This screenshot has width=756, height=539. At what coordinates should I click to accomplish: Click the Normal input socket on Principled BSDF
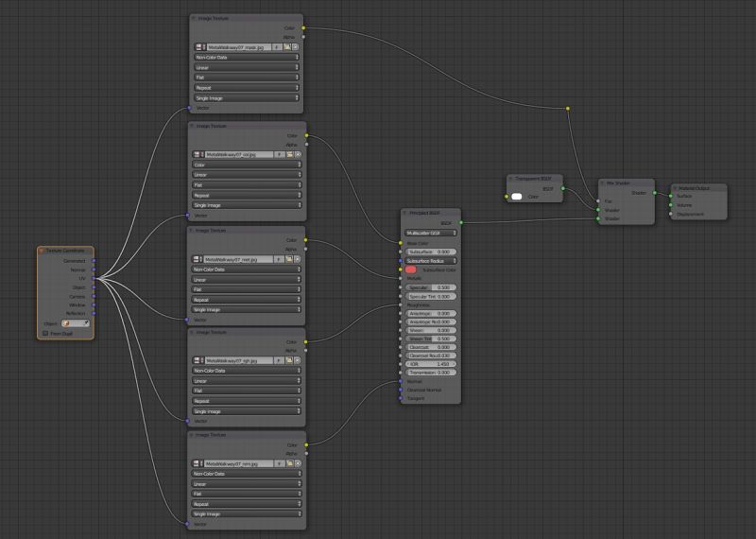[400, 382]
